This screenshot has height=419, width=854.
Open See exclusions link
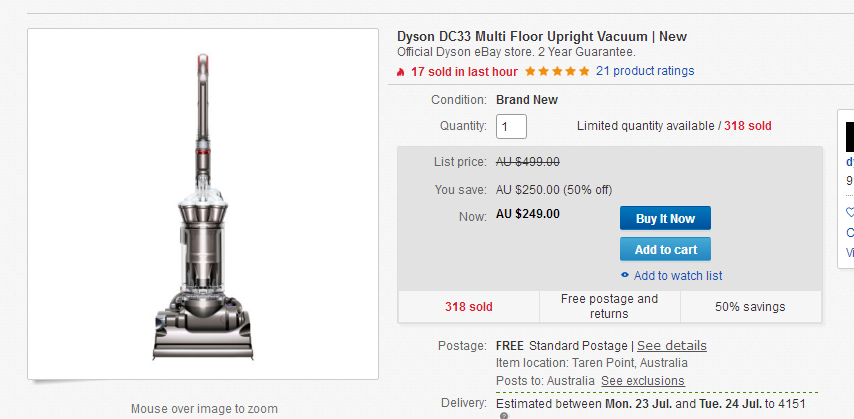point(643,380)
